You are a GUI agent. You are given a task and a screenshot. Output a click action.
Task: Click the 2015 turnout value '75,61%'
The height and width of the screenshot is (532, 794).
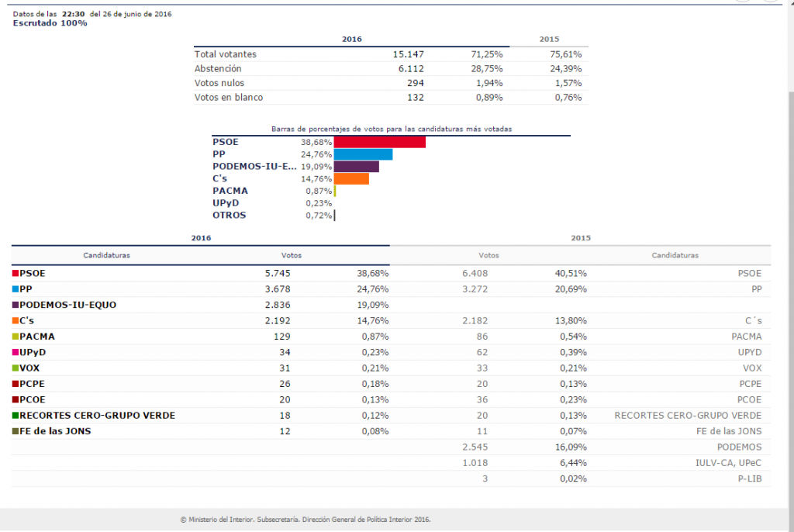[x=565, y=54]
